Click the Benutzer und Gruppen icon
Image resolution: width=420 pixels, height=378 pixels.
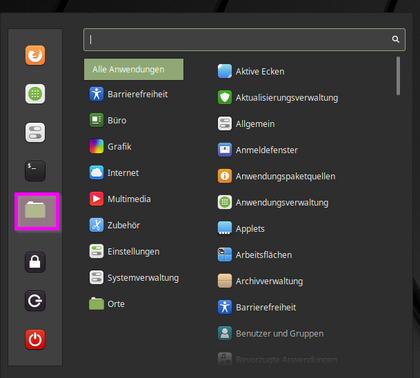[x=225, y=333]
